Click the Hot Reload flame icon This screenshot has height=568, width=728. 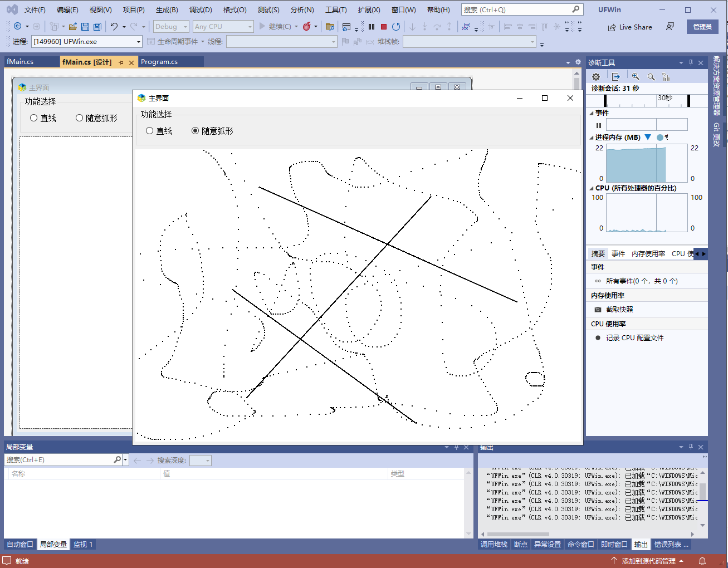tap(307, 26)
